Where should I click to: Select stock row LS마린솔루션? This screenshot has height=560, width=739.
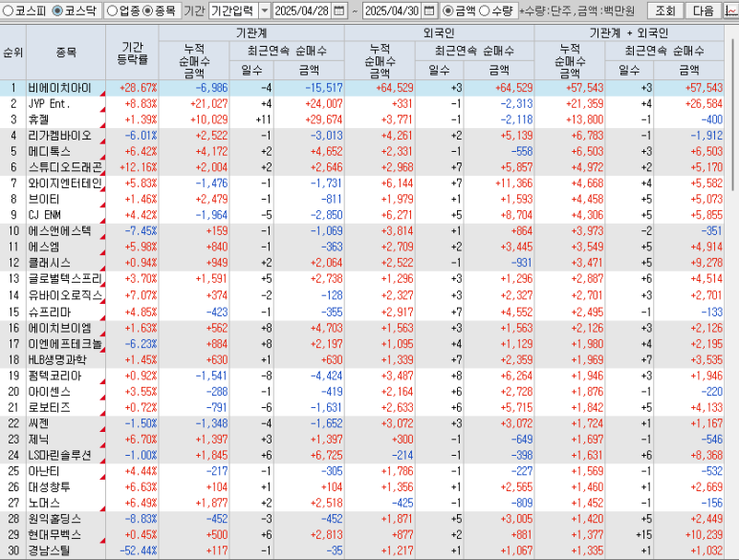pos(362,456)
